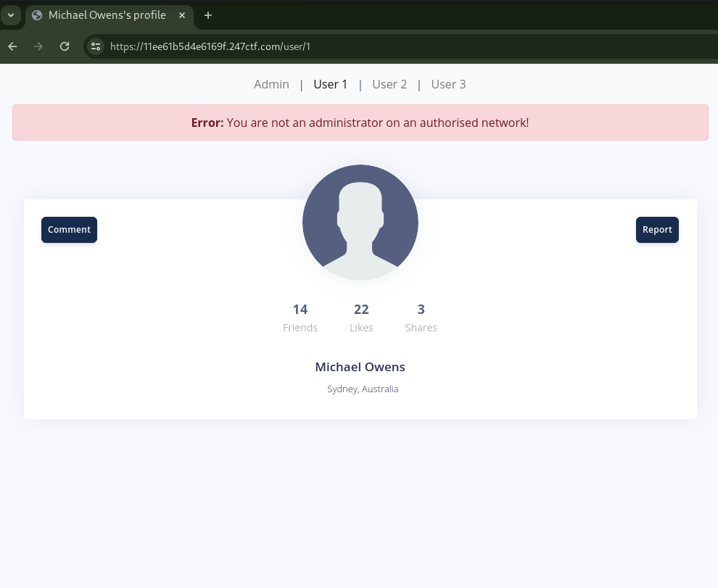
Task: Expand the tab search dropdown chevron
Action: [11, 15]
